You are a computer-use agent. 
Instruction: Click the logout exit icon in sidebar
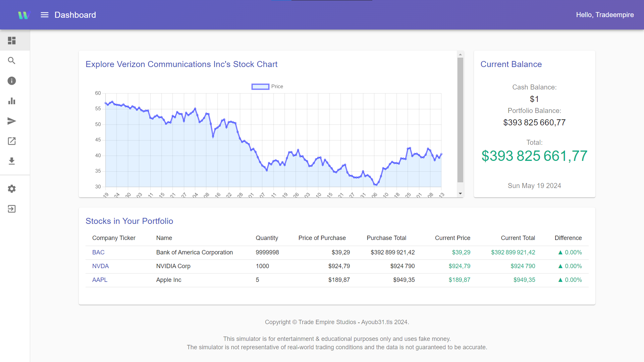tap(12, 209)
